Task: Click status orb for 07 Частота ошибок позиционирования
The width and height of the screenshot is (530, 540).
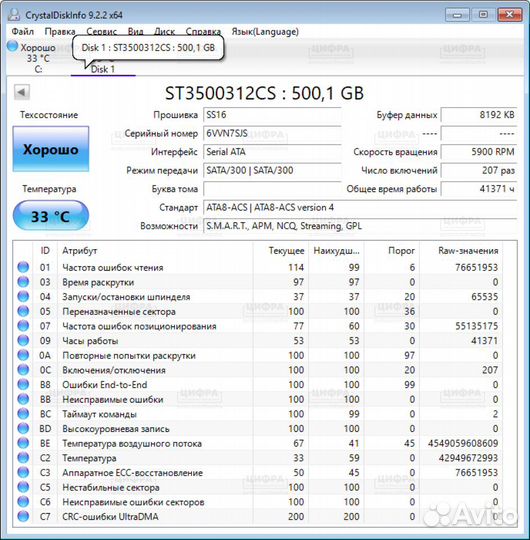Action: click(x=23, y=326)
